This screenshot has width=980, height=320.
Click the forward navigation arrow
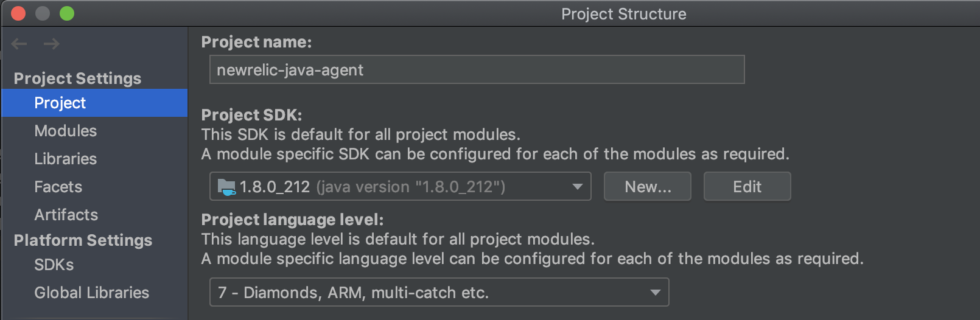click(52, 44)
